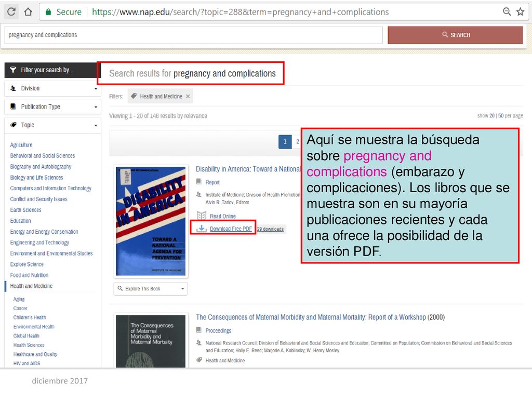This screenshot has height=399, width=532.
Task: Select Food and Nutrition topic
Action: (29, 275)
